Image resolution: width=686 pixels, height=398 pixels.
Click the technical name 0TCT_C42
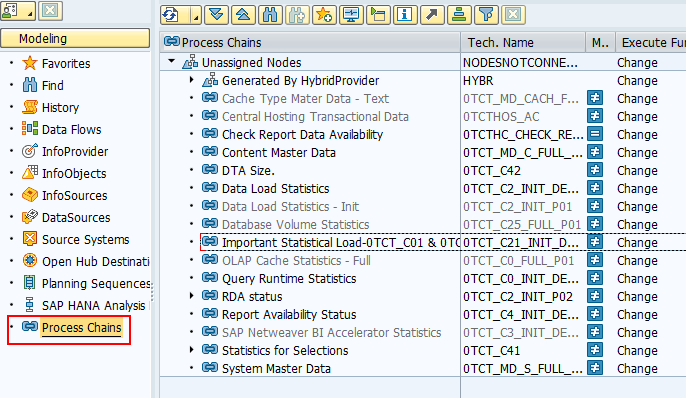[492, 171]
